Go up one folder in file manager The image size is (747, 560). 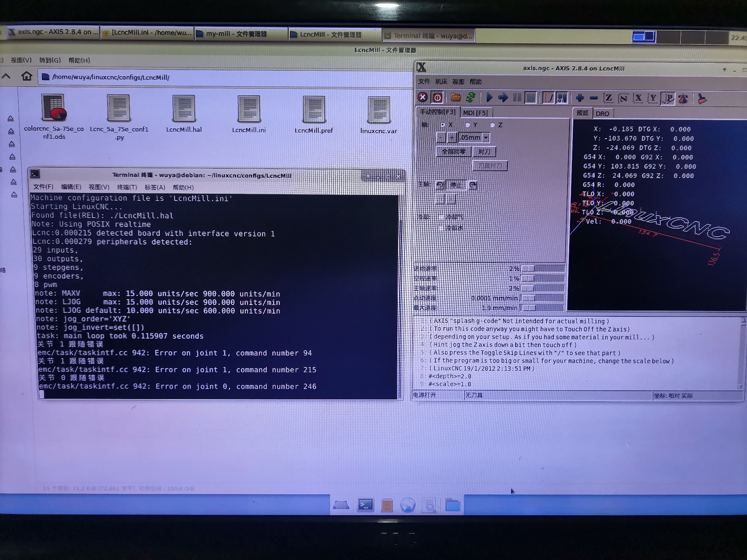pos(6,76)
